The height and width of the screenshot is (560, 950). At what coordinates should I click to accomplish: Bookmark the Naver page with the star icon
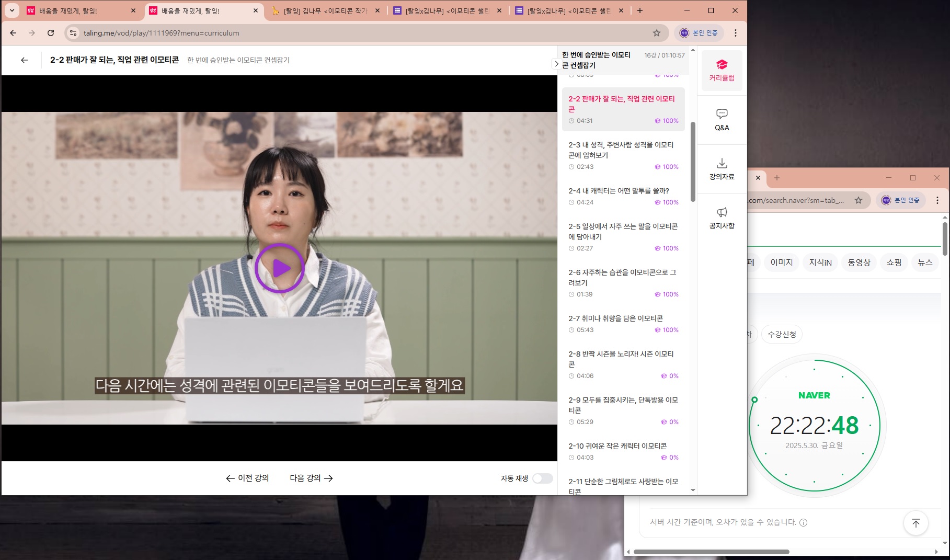tap(859, 200)
